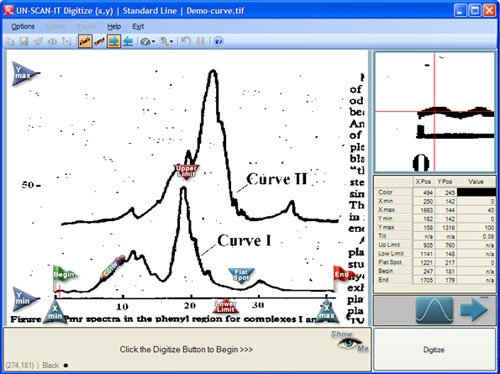Toggle the left-to-right digitize direction arrow
Image resolution: width=500 pixels, height=374 pixels.
pos(114,42)
